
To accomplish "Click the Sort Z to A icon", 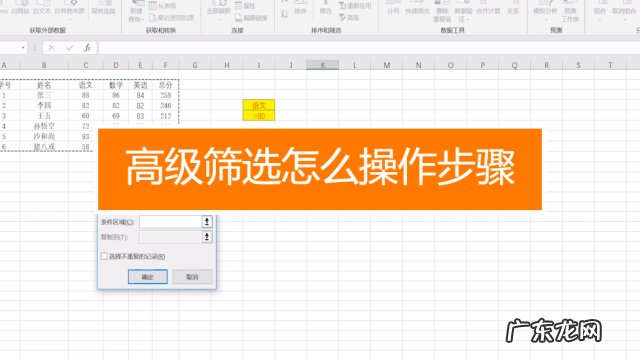I will (284, 14).
